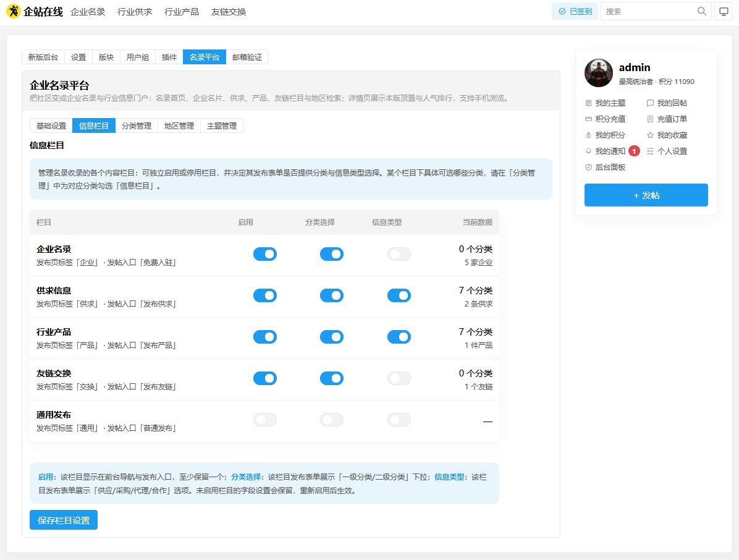The height and width of the screenshot is (560, 739).
Task: Click the desktop monitor icon in header
Action: [724, 11]
